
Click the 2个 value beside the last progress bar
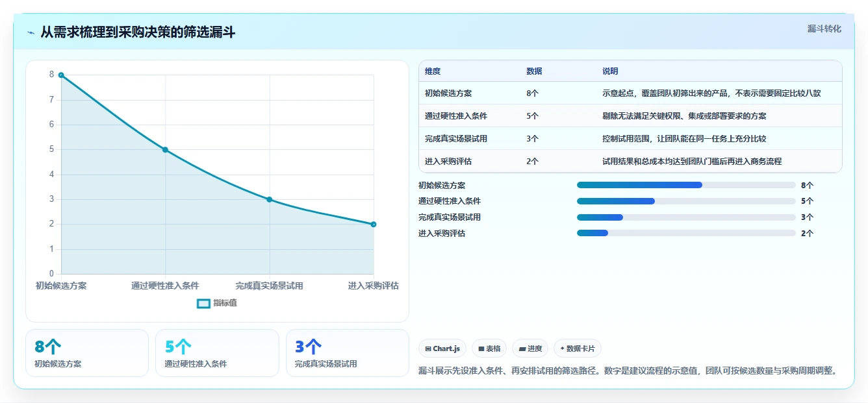click(x=808, y=234)
